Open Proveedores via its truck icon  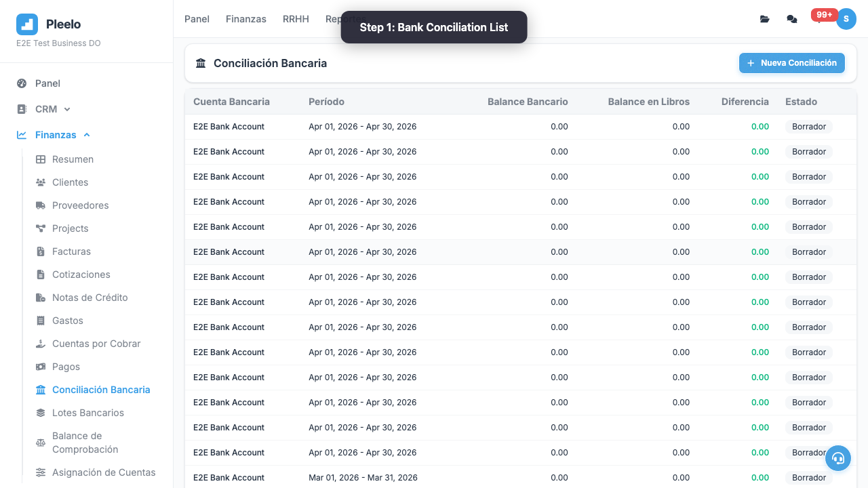coord(41,205)
